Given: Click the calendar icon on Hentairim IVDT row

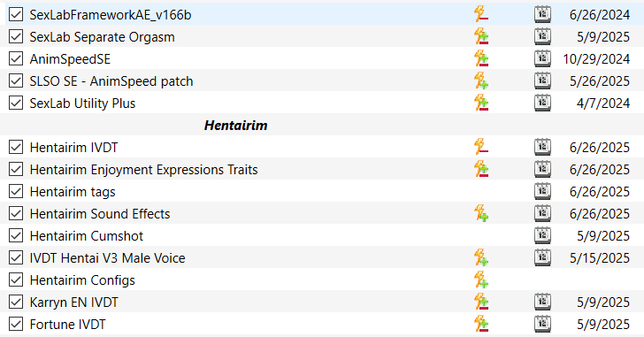Looking at the screenshot, I should coord(542,147).
